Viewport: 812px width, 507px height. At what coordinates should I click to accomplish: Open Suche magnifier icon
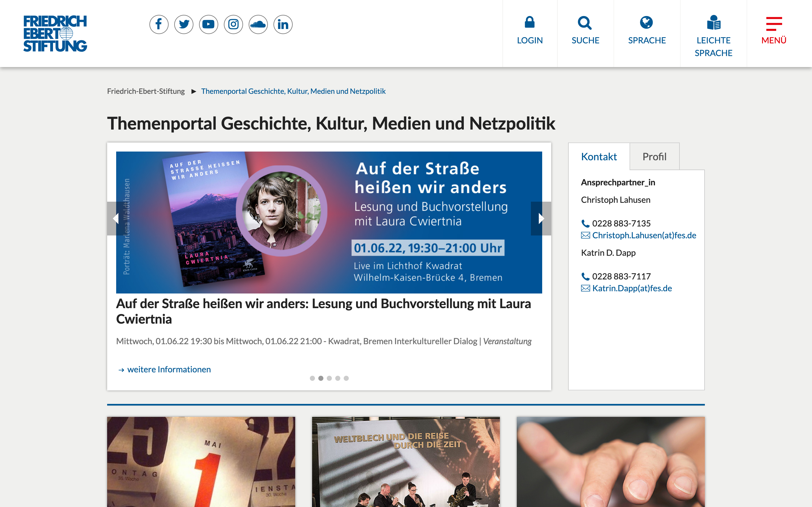pyautogui.click(x=585, y=23)
